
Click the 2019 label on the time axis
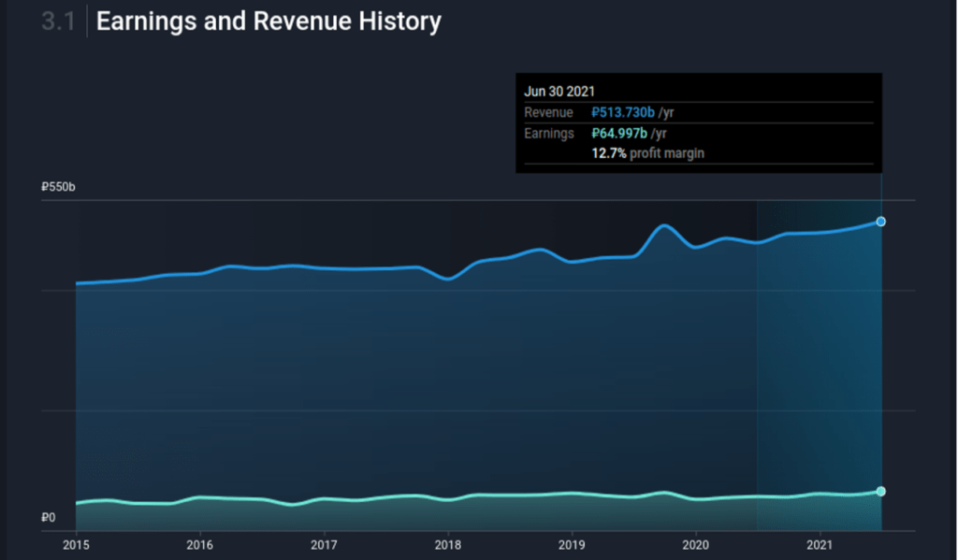coord(572,544)
